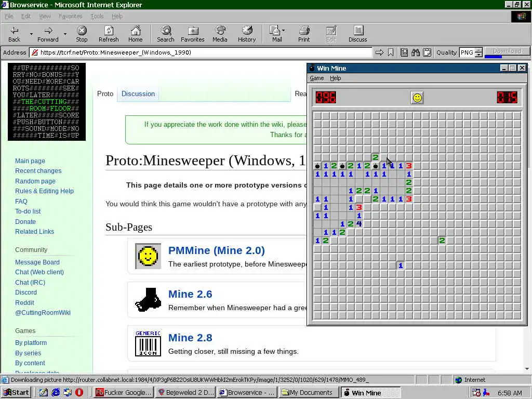Open the Mail button dropdown arrow
The width and height of the screenshot is (532, 399).
[283, 31]
